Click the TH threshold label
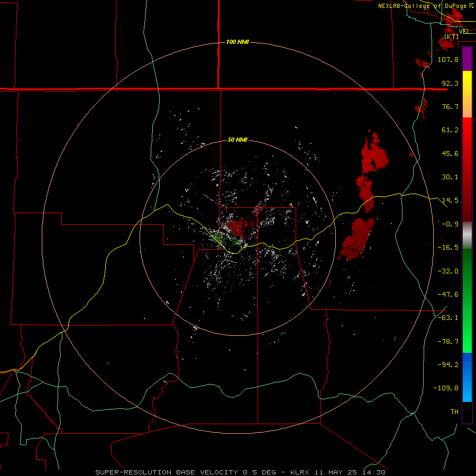Image resolution: width=476 pixels, height=476 pixels. pos(454,412)
